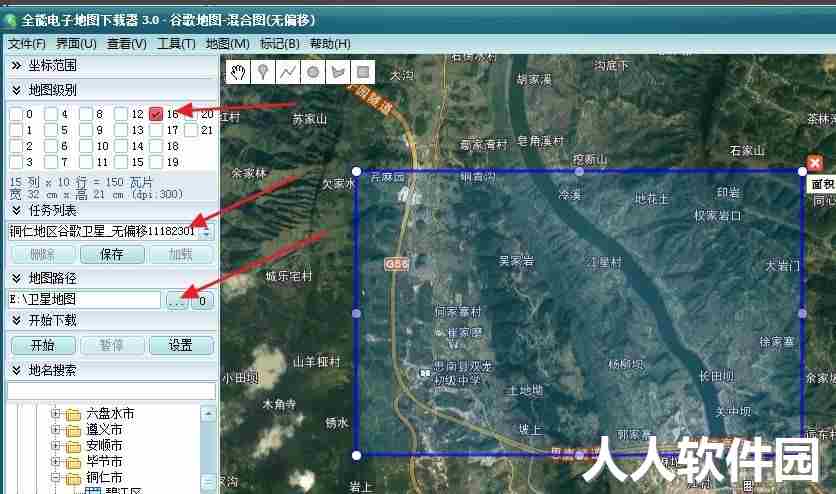Select the hand pan tool
The height and width of the screenshot is (494, 836).
[238, 71]
